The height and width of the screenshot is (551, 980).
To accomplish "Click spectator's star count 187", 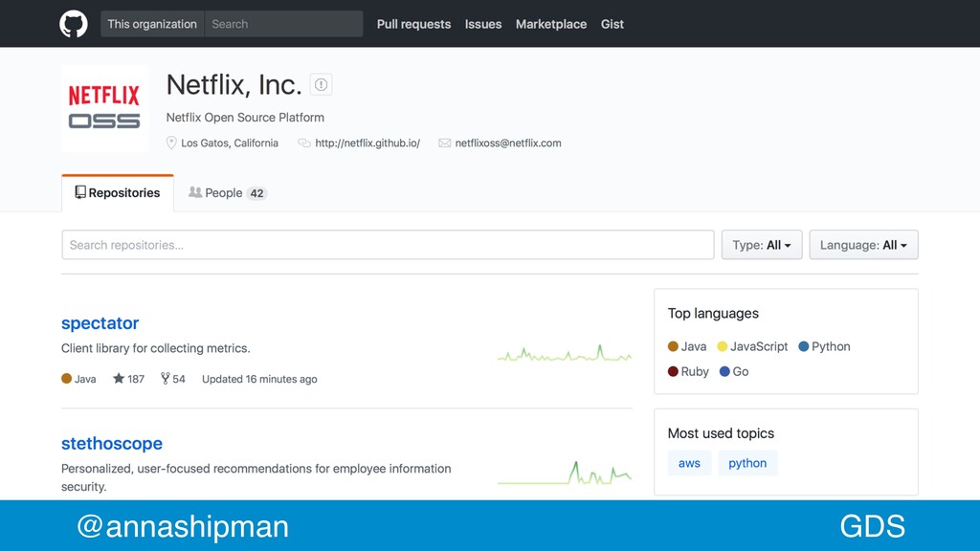I will (136, 379).
